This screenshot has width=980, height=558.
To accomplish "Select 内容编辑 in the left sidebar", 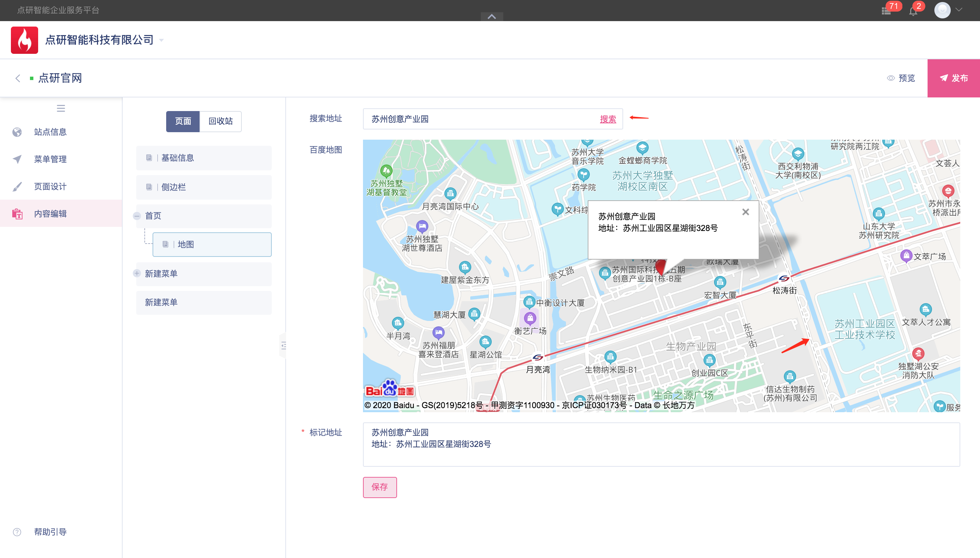I will click(x=61, y=214).
